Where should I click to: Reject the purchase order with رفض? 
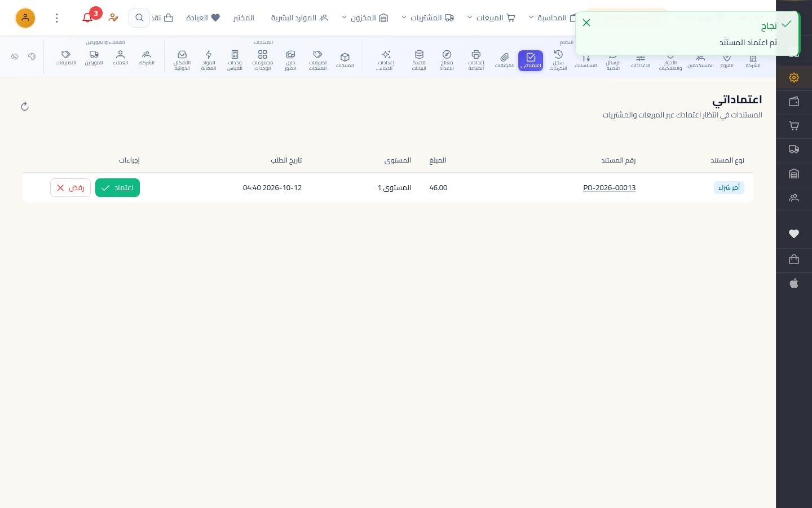pos(70,187)
